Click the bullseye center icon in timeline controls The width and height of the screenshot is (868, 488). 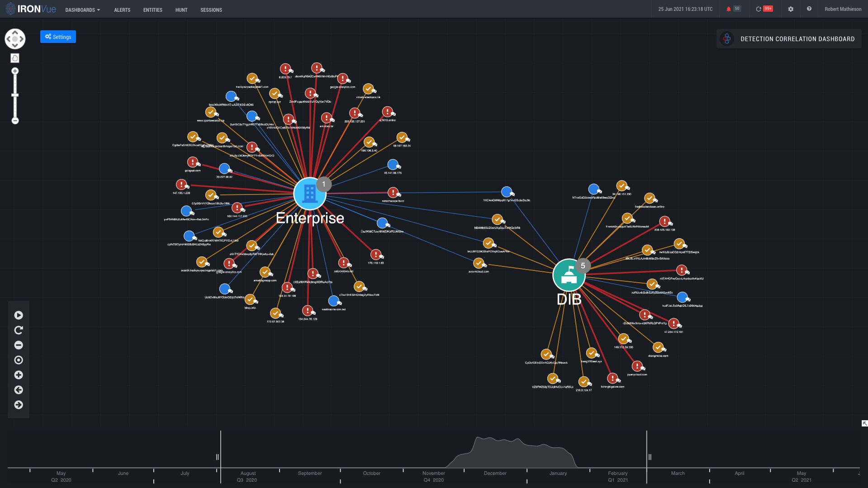19,360
